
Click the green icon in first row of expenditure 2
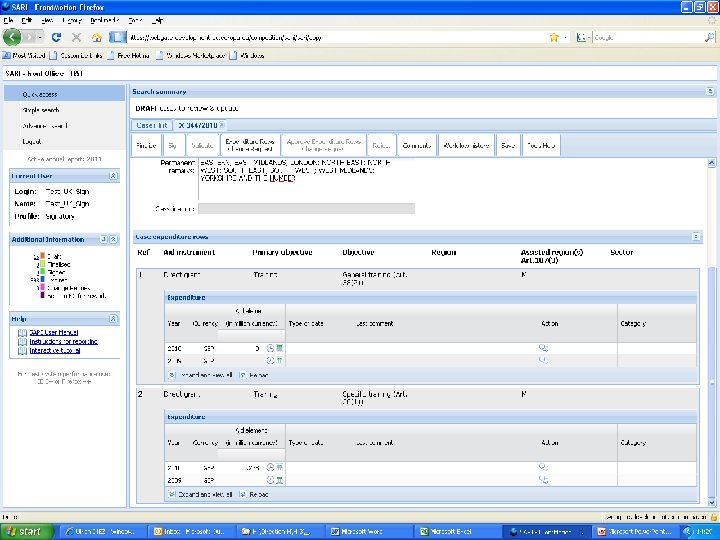click(x=279, y=467)
